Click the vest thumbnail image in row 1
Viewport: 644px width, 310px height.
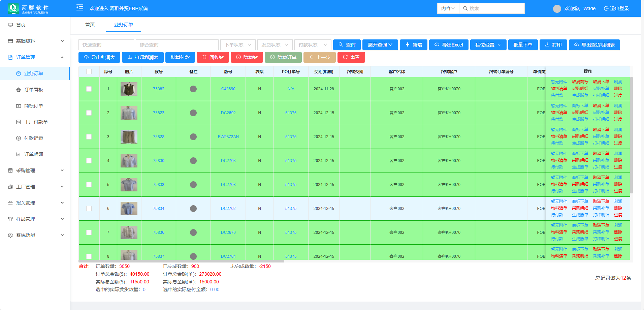pyautogui.click(x=129, y=89)
